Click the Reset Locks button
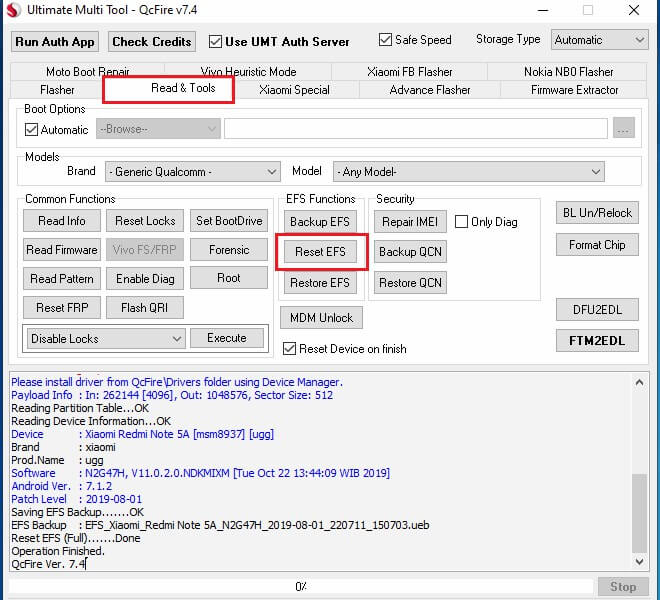Viewport: 660px width, 600px height. 145,221
